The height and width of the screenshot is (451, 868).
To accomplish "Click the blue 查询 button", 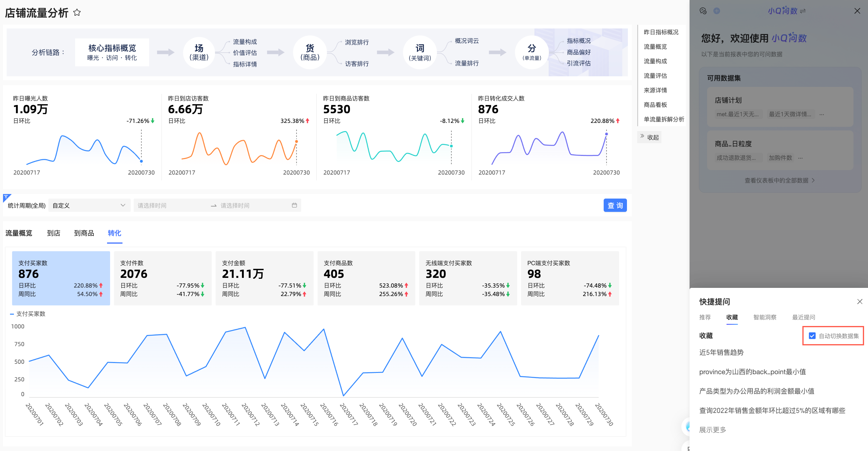I will [615, 205].
